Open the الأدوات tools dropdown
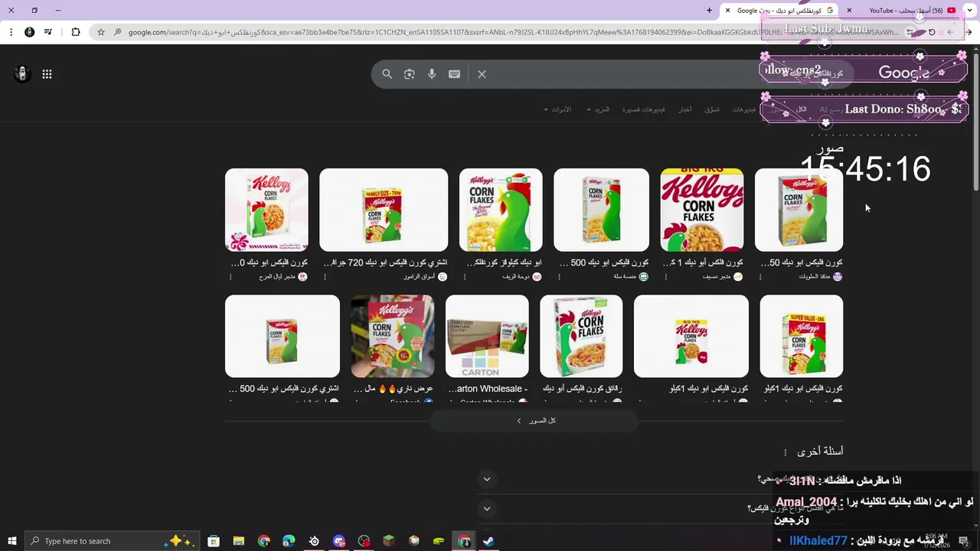This screenshot has height=551, width=980. 557,109
